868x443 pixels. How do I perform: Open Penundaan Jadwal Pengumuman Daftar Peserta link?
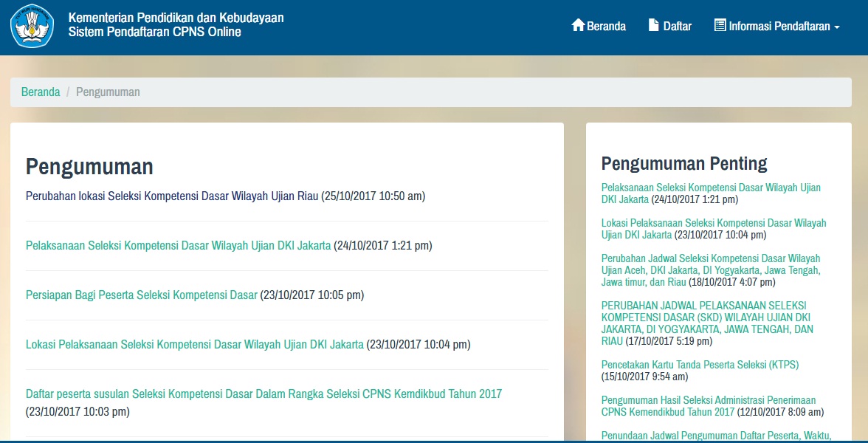click(x=716, y=435)
